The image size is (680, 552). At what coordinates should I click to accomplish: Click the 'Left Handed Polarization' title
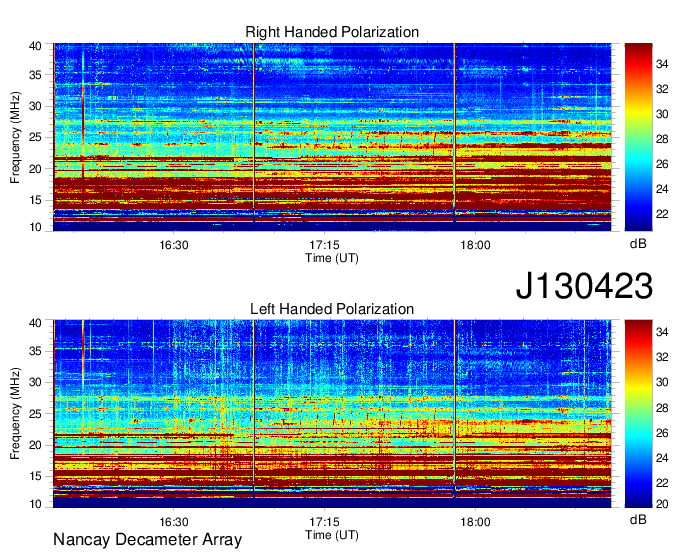click(x=332, y=309)
